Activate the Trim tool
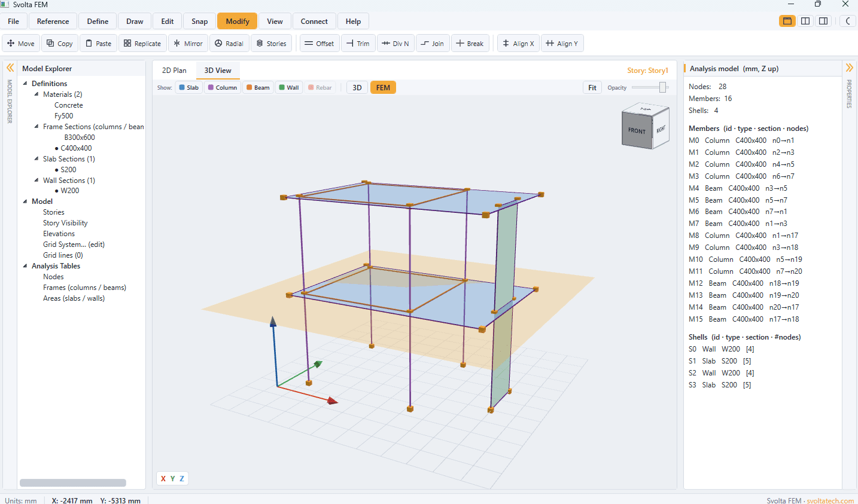This screenshot has width=858, height=504. (358, 44)
